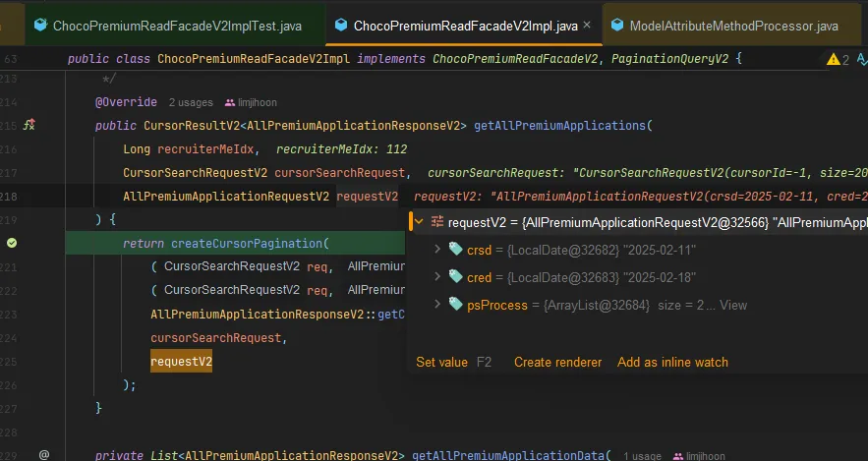Switch to ChocoPremiumReadFacadeV2ImplTest.java tab
Screen dimensions: 868x461
click(175, 26)
